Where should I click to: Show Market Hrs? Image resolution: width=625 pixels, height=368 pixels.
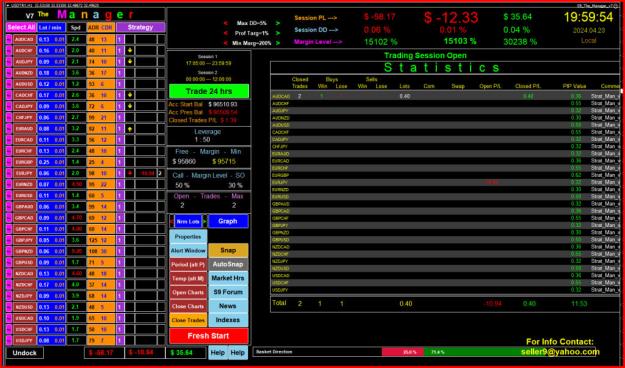pyautogui.click(x=228, y=278)
